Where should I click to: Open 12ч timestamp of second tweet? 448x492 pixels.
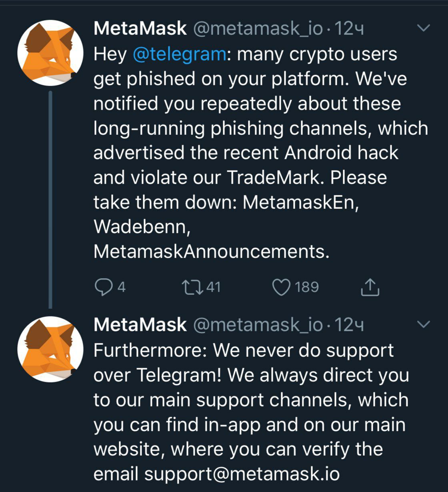[x=349, y=325]
